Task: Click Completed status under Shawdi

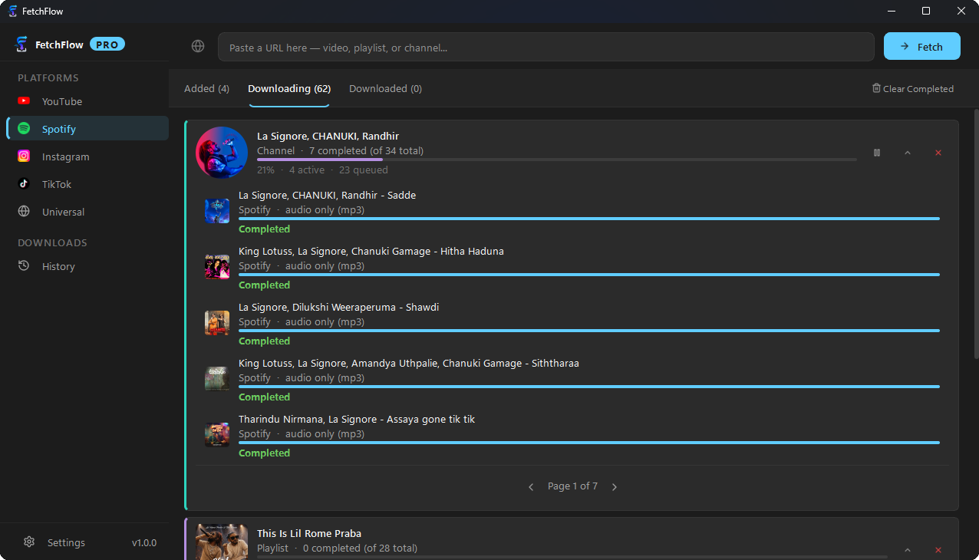Action: pos(264,341)
